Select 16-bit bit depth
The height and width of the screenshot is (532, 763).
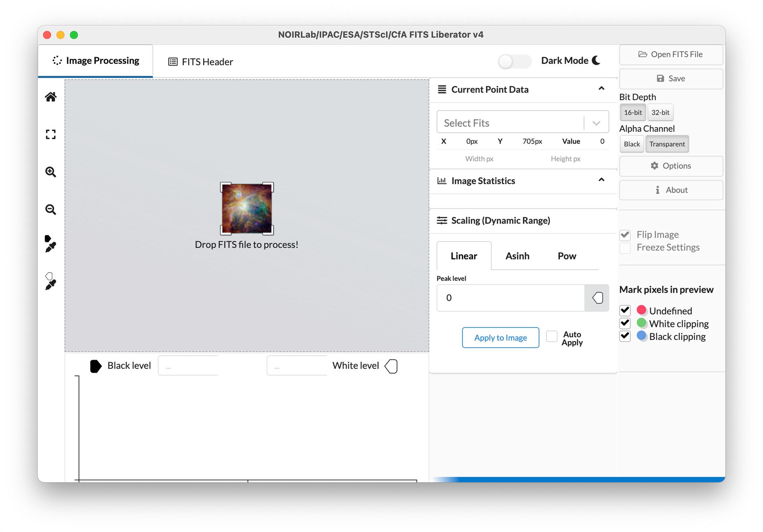click(633, 112)
